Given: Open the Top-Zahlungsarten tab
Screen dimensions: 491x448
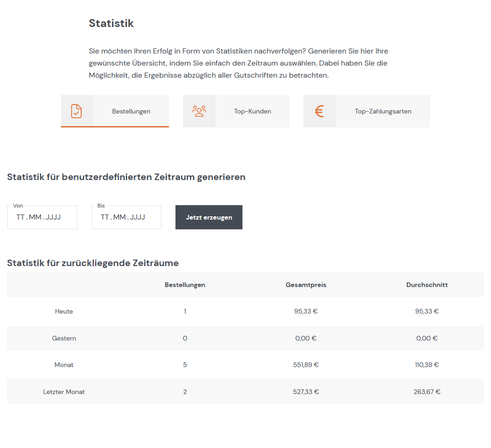Looking at the screenshot, I should 367,111.
